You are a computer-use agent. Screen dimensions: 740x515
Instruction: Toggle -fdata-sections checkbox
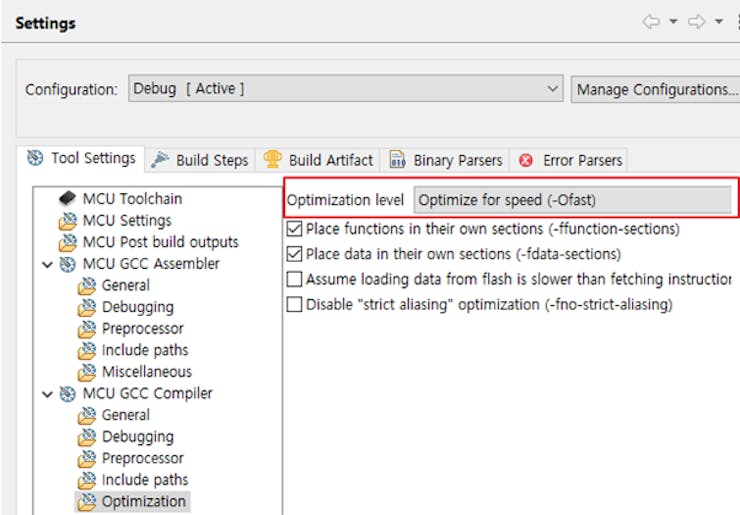coord(294,254)
